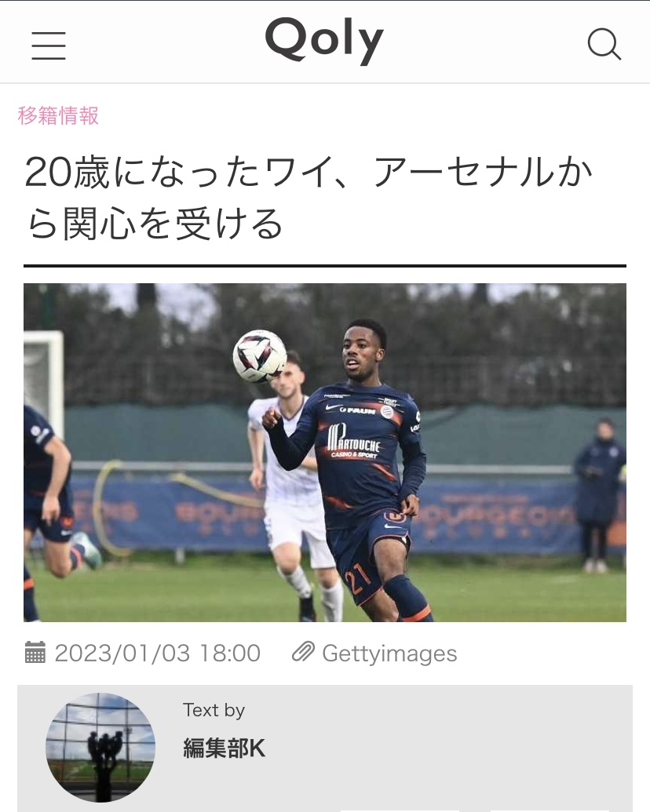Viewport: 650px width, 812px height.
Task: Click the soccer ball in the photo
Action: (260, 356)
